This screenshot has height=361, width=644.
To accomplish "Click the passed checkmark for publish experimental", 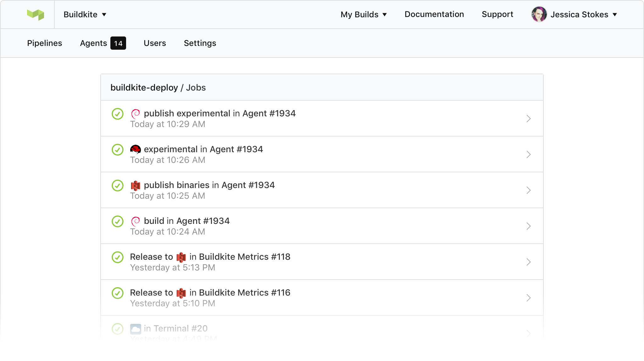I will tap(118, 114).
